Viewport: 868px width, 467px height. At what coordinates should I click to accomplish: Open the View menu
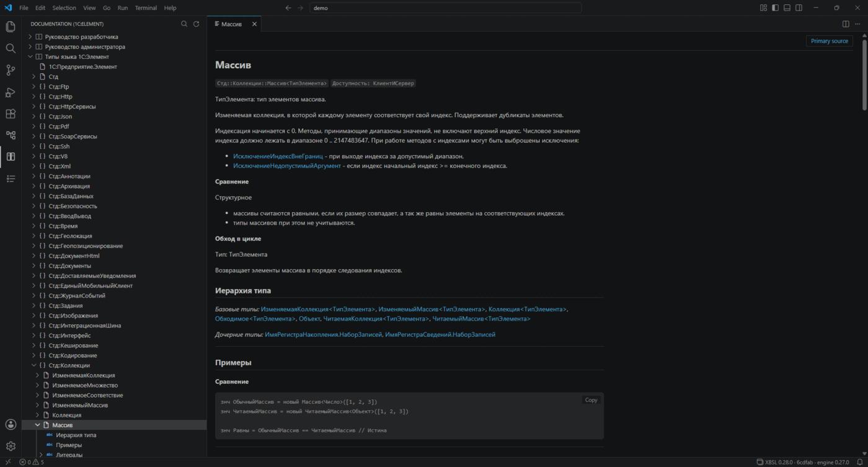[x=89, y=8]
